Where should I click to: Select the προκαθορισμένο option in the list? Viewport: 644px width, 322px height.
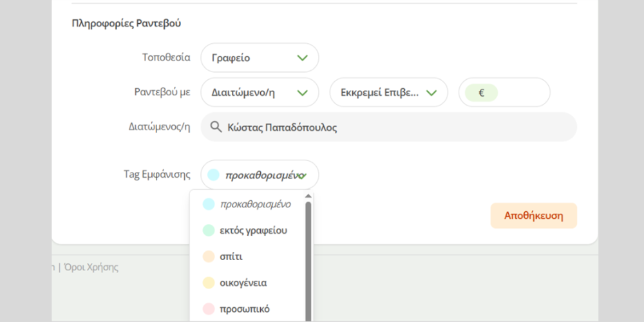[x=255, y=204]
